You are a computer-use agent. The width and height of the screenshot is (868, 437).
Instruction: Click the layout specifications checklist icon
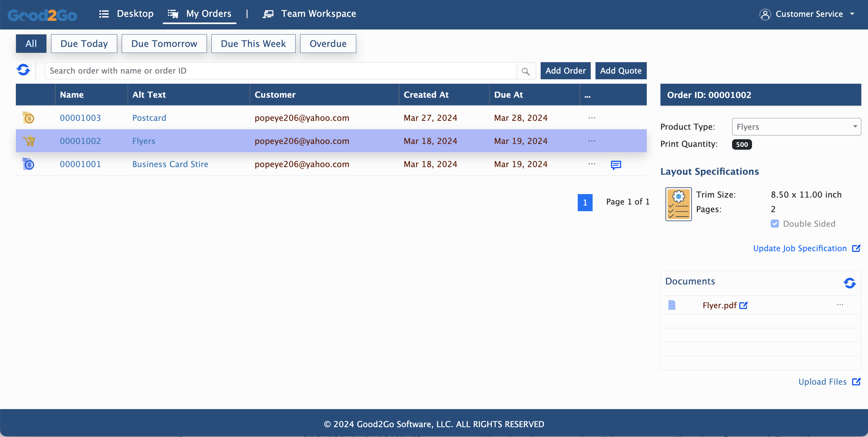click(678, 204)
